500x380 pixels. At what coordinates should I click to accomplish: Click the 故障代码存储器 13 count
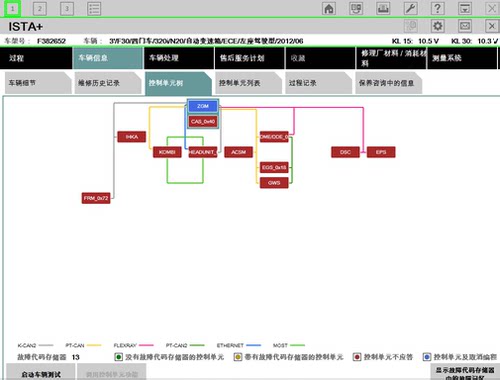click(48, 357)
